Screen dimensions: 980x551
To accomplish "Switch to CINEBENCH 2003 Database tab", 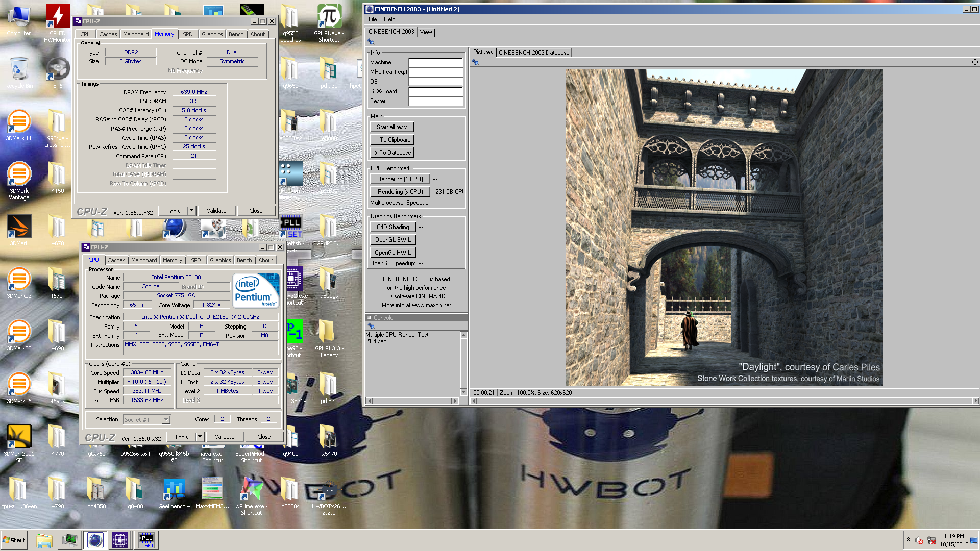I will [x=533, y=53].
